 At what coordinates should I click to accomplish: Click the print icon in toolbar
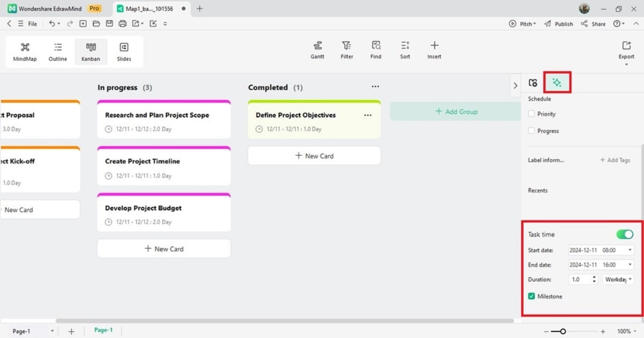pyautogui.click(x=122, y=24)
